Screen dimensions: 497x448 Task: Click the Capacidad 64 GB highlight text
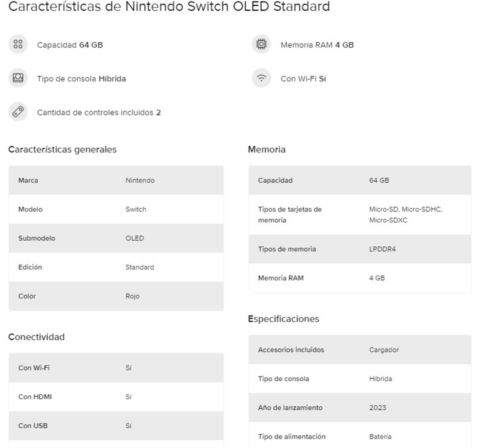tap(70, 45)
